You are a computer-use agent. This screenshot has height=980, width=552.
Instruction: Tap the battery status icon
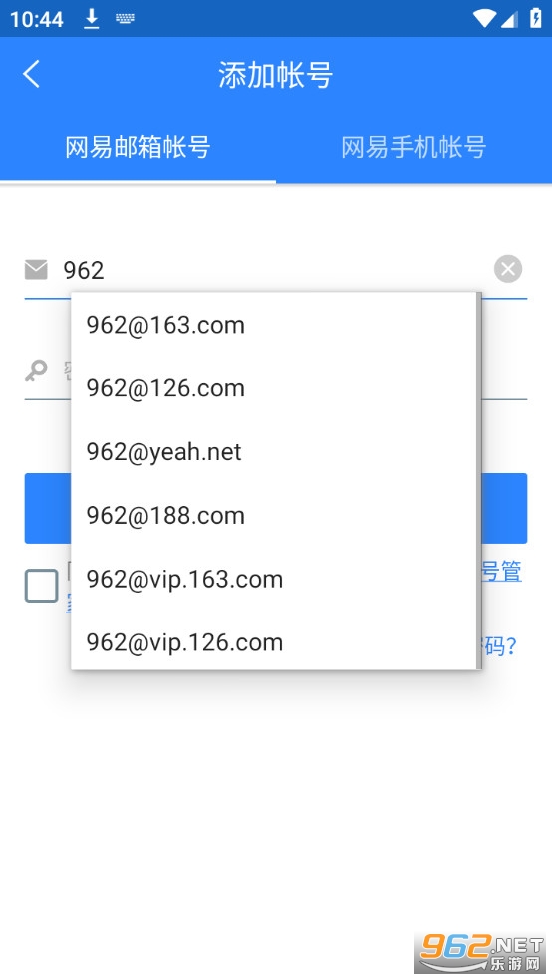[536, 18]
